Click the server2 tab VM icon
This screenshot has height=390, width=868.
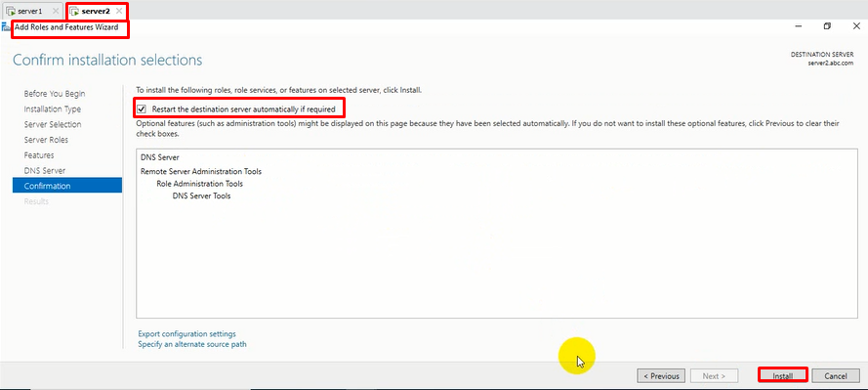point(74,11)
